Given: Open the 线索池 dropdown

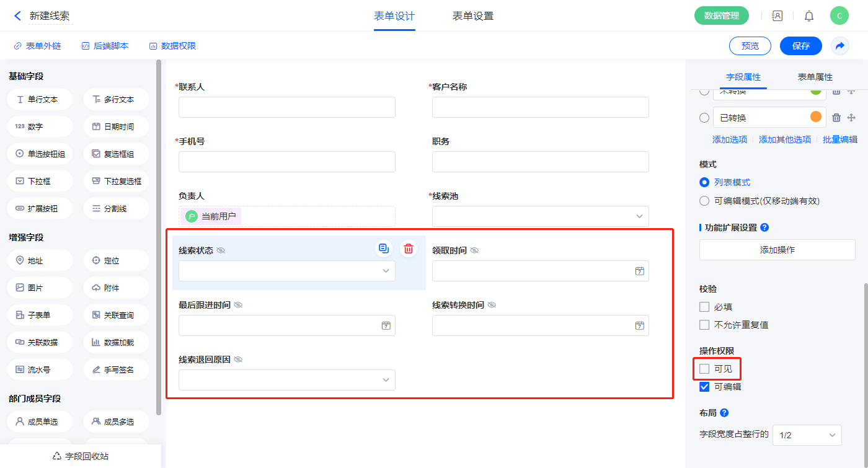Looking at the screenshot, I should click(x=540, y=216).
